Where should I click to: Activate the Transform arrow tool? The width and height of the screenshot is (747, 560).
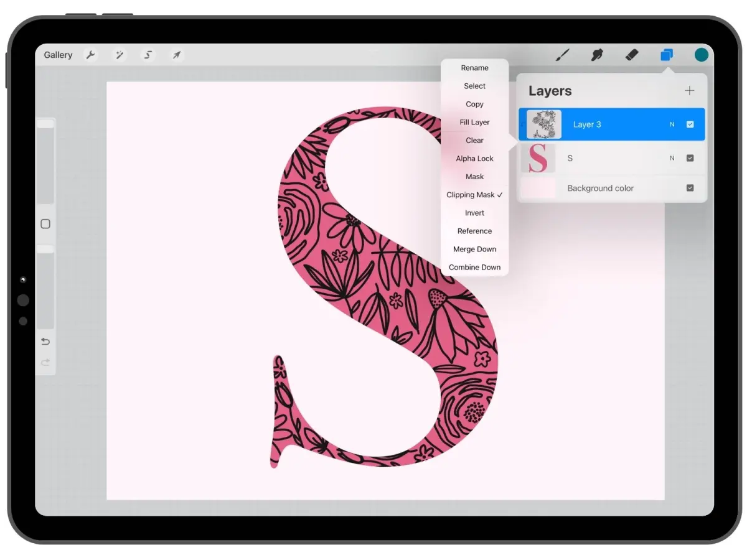click(177, 55)
